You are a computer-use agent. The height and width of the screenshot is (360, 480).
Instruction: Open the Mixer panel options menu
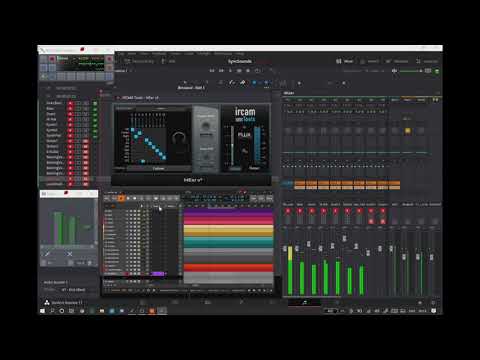click(x=438, y=93)
